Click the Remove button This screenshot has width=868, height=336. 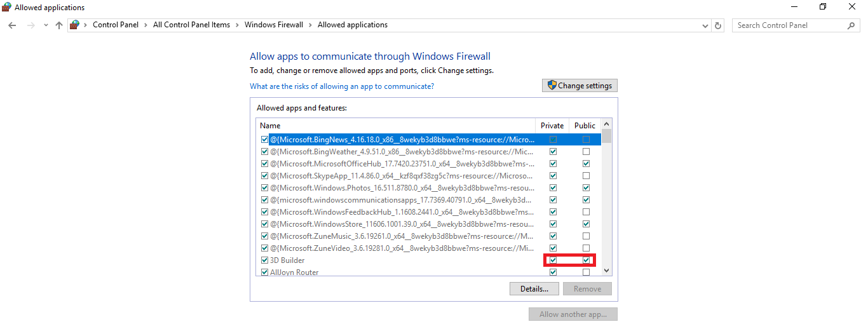pos(587,289)
